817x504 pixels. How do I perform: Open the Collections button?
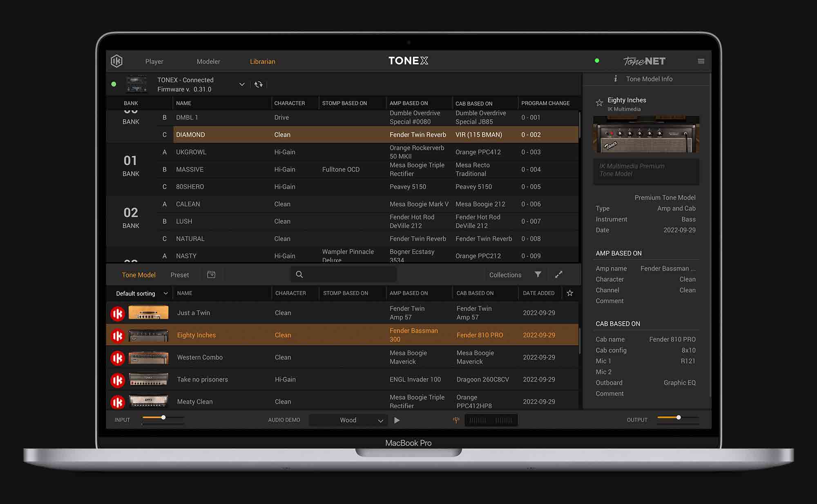[x=505, y=275]
